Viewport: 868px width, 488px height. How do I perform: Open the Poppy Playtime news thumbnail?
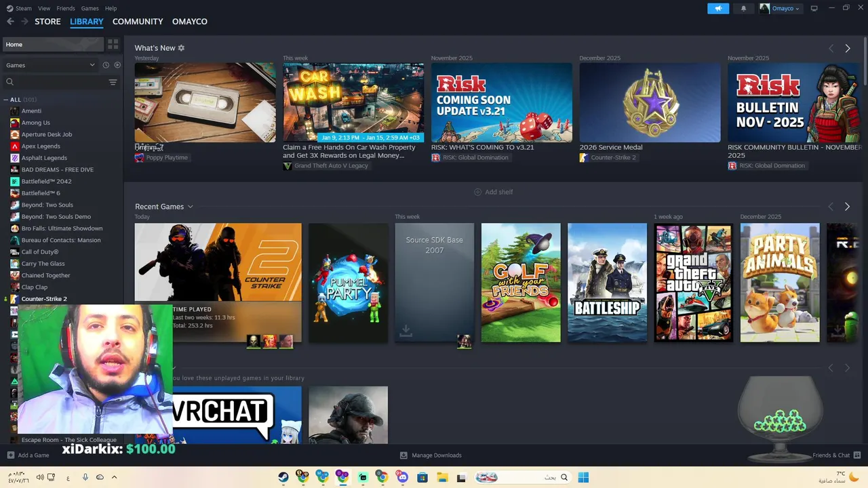pos(205,102)
